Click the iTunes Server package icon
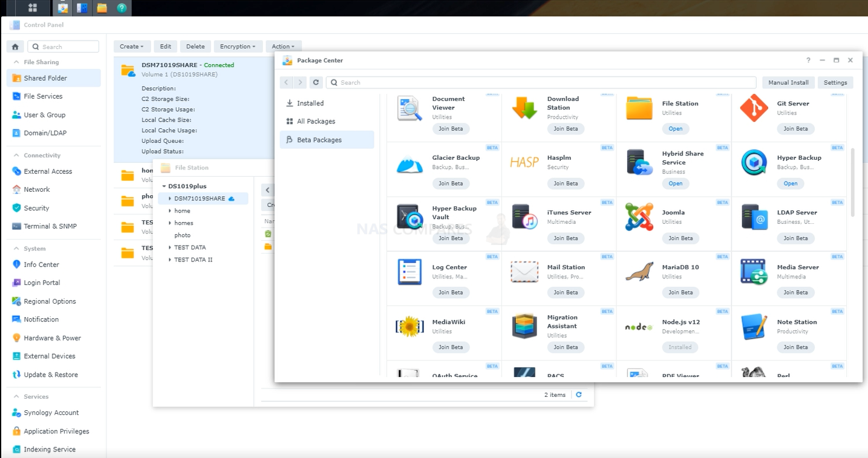This screenshot has width=868, height=458. pos(524,217)
